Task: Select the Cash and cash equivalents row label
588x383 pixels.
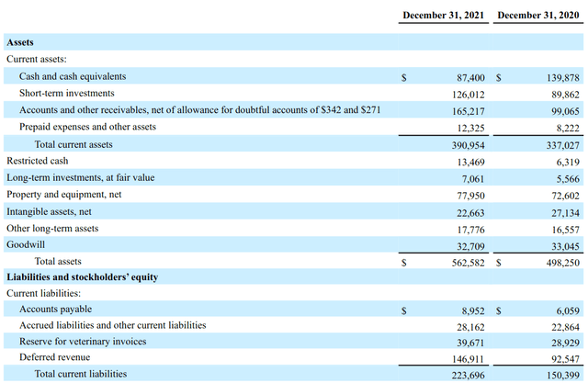Action: [x=73, y=76]
